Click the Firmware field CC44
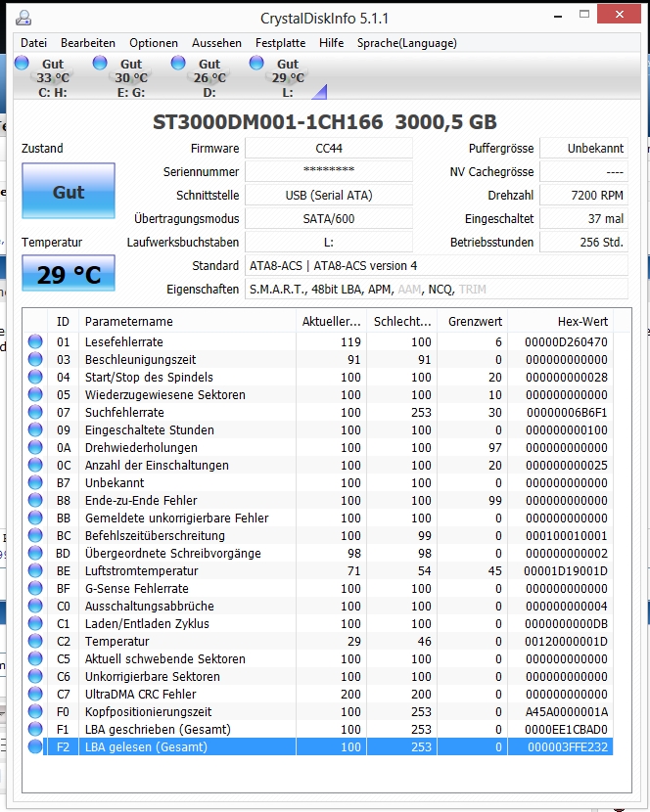650x812 pixels. pyautogui.click(x=329, y=148)
